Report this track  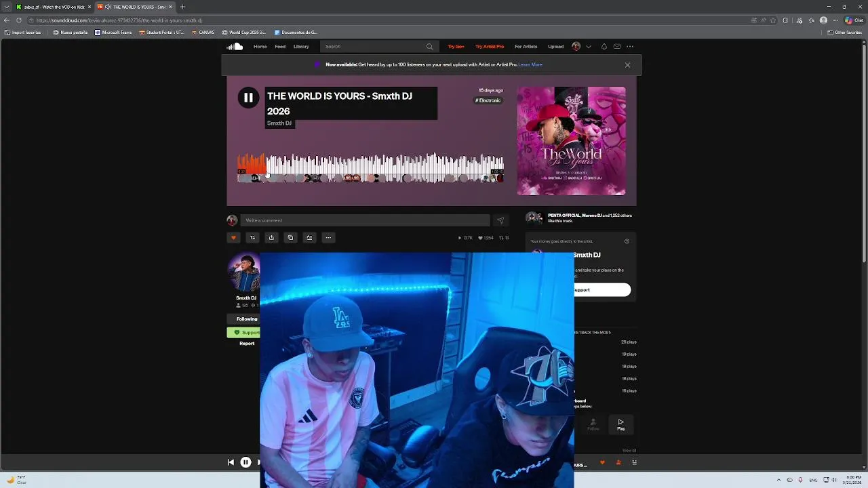point(247,344)
